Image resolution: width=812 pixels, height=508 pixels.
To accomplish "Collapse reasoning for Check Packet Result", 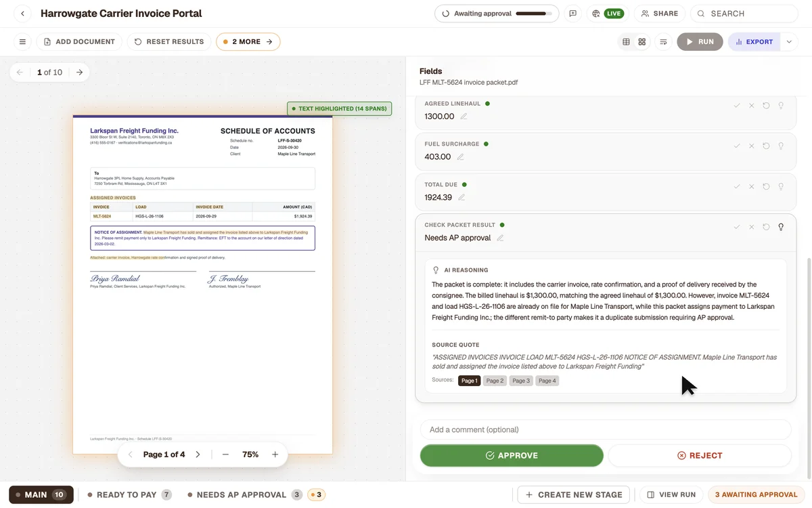I will pos(781,227).
